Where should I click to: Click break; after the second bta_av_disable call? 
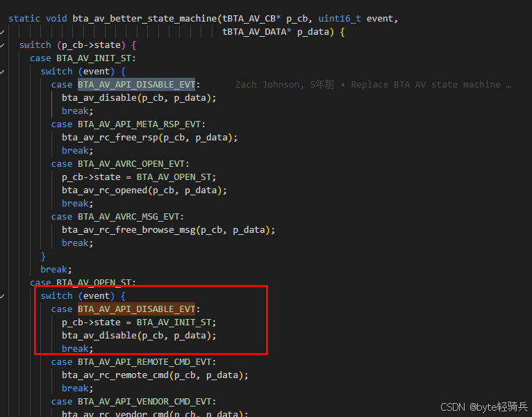pos(77,349)
